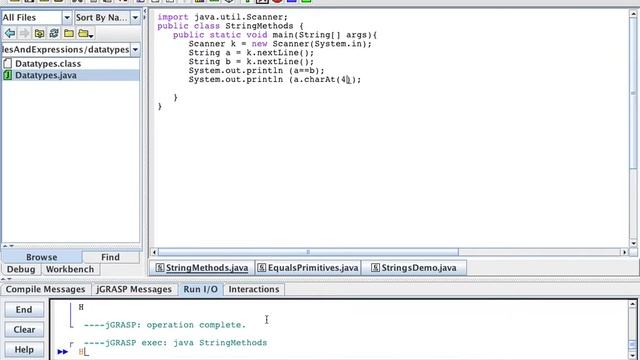This screenshot has width=640, height=360.
Task: Select the Browse tab
Action: pyautogui.click(x=42, y=257)
